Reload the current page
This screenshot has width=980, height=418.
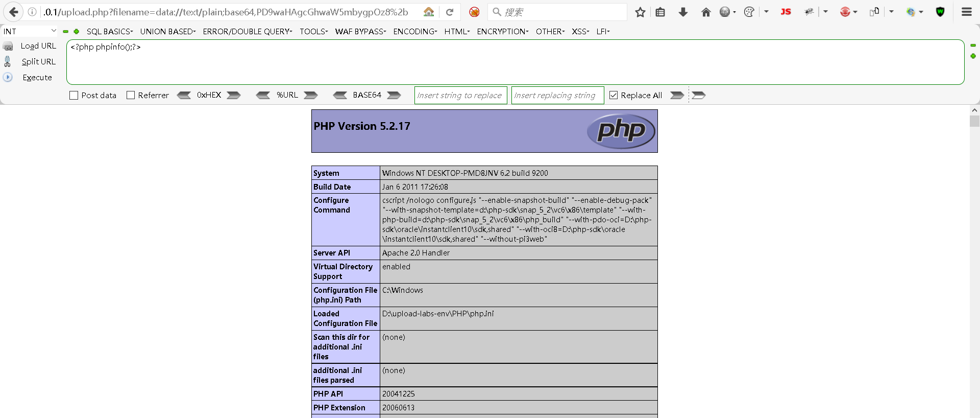coord(450,12)
